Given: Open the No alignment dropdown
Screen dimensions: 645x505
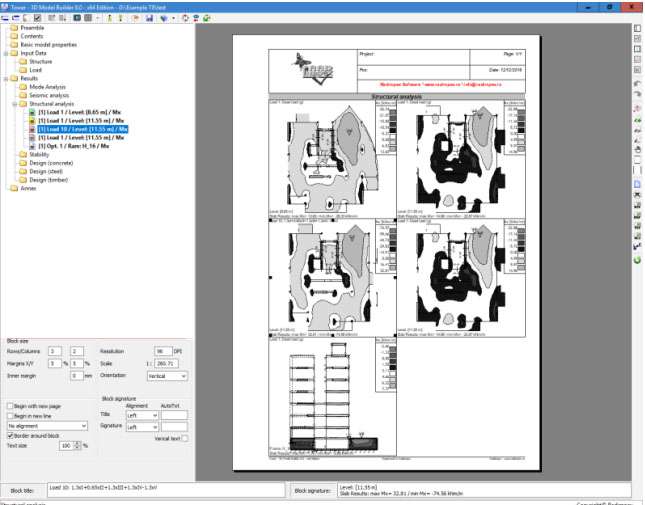Looking at the screenshot, I should pos(85,426).
